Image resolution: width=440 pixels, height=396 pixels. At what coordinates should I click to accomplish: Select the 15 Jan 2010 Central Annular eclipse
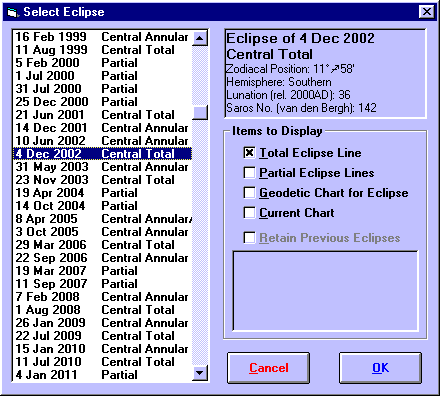click(102, 349)
